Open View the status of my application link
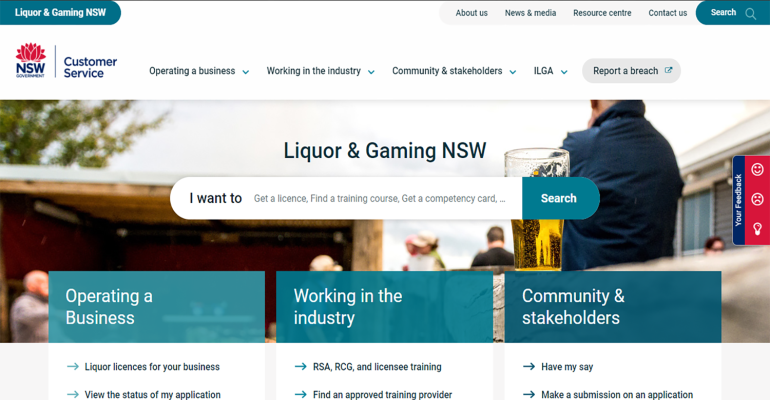The width and height of the screenshot is (770, 400). pos(152,394)
